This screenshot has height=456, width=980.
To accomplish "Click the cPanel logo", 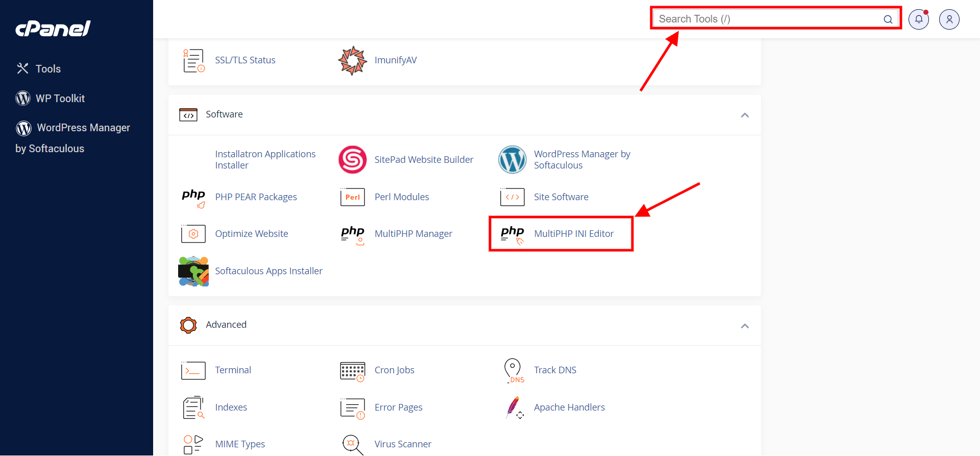I will coord(53,29).
